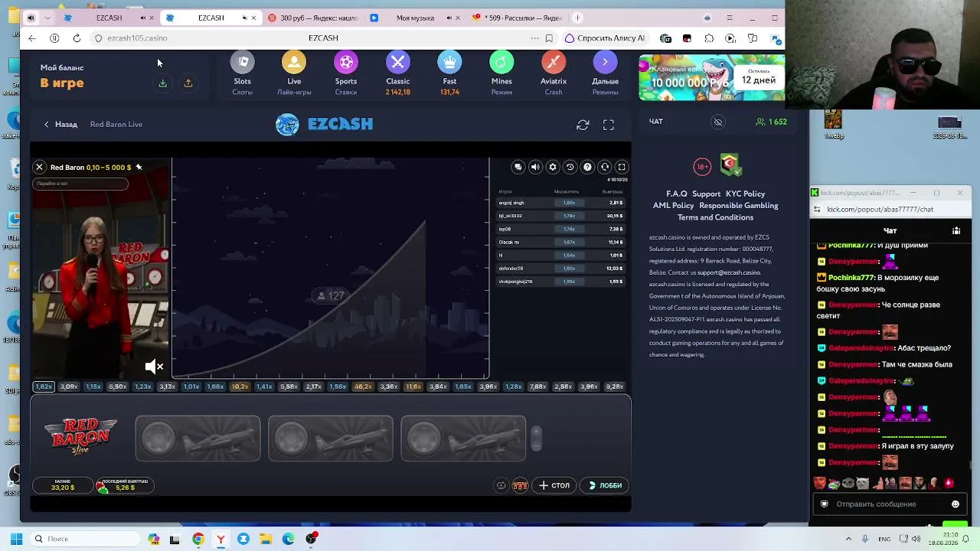Screen dimensions: 980x551
Task: Open a new browser tab
Action: click(578, 18)
